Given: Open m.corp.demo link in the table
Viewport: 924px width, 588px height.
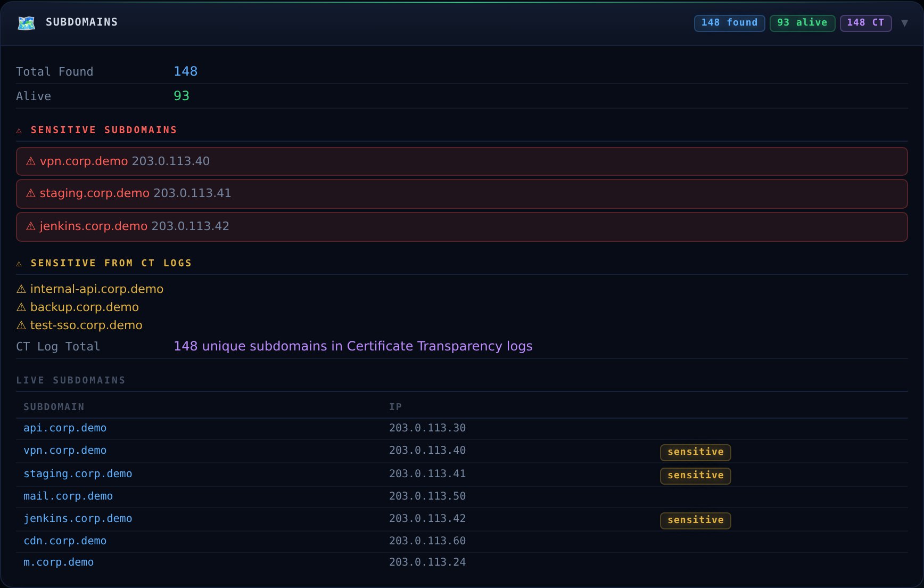Looking at the screenshot, I should pos(59,562).
